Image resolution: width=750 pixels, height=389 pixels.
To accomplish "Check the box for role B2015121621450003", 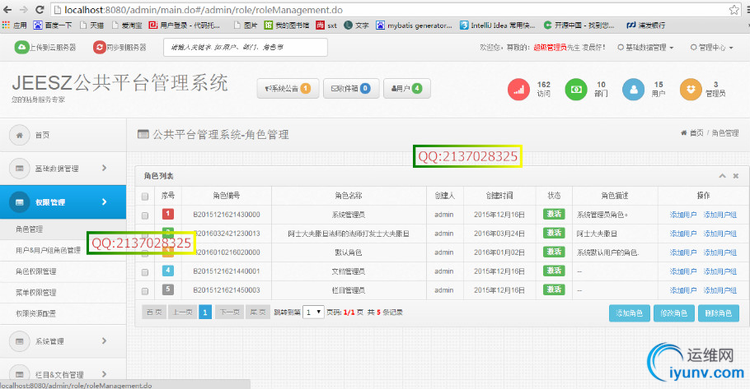I will [145, 291].
